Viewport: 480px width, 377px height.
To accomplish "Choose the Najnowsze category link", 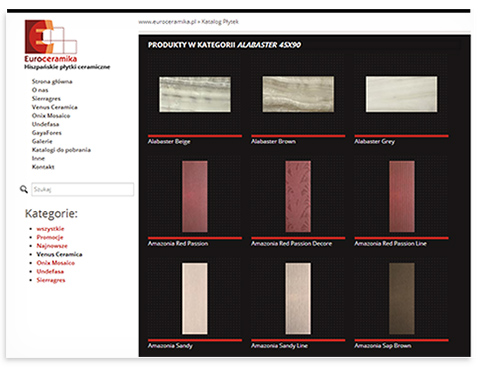I will (x=52, y=246).
